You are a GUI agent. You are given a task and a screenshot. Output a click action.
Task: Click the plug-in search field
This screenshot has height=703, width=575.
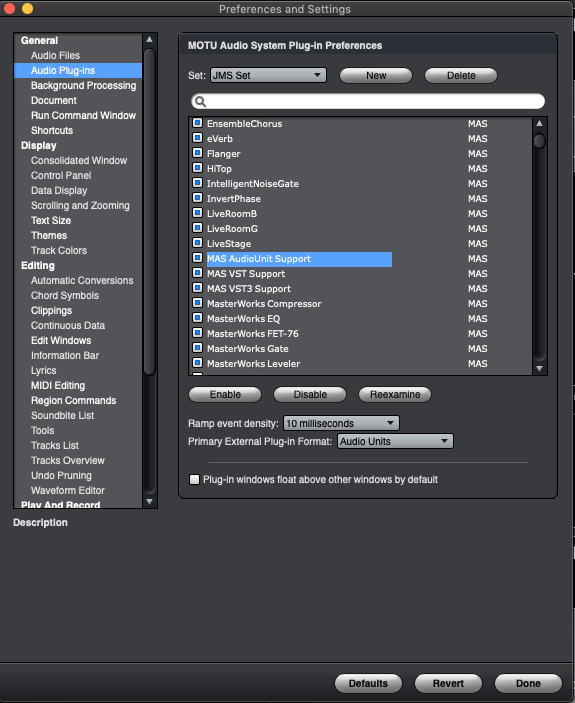368,101
